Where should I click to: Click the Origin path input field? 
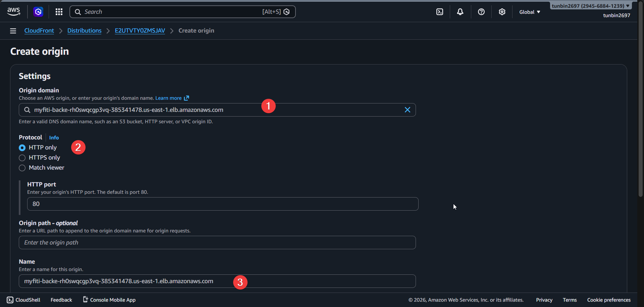tap(217, 242)
